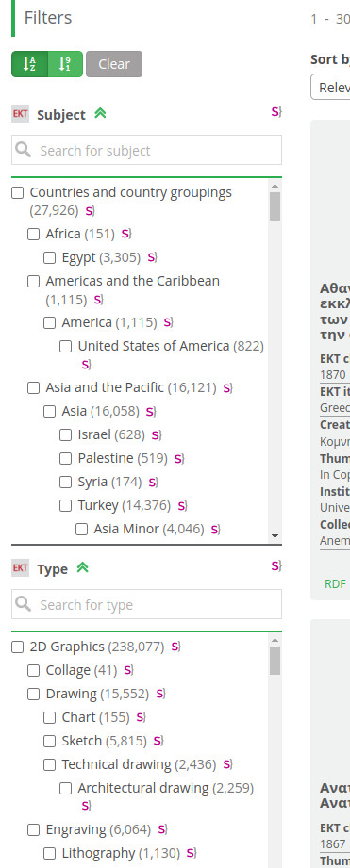Focus the Search for subject field
This screenshot has width=350, height=868.
coord(147,150)
